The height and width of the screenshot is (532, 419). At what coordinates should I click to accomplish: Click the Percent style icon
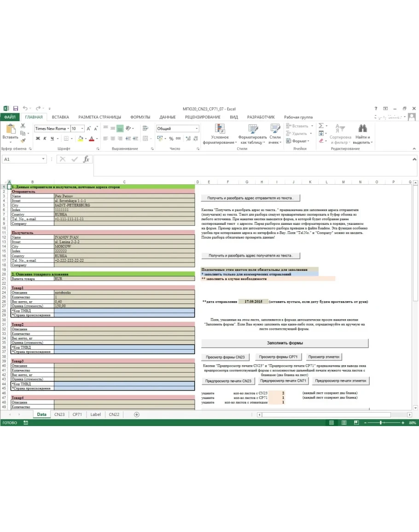[x=171, y=139]
